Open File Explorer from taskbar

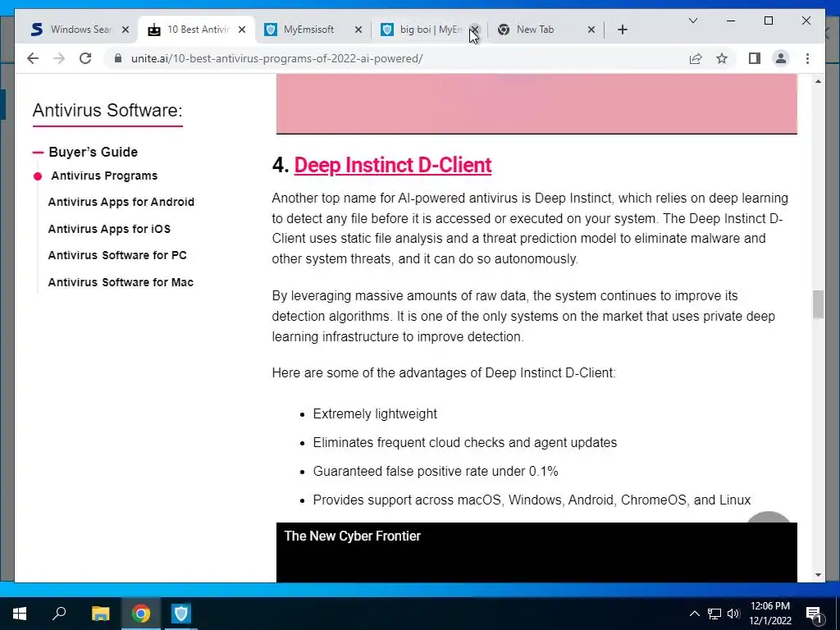pos(100,614)
